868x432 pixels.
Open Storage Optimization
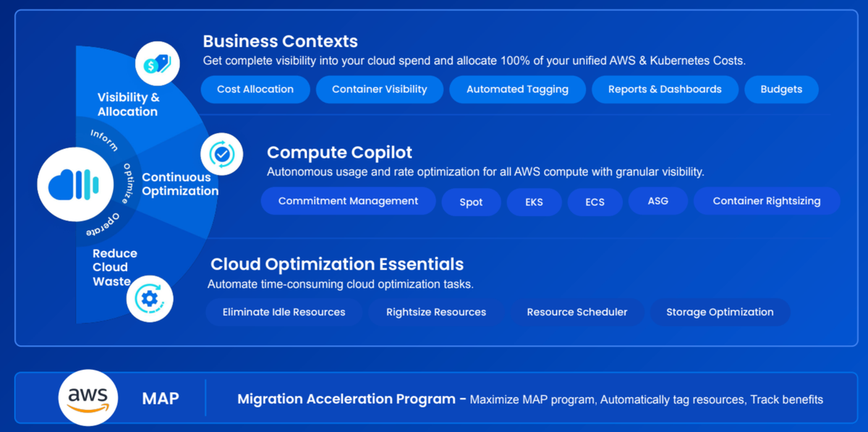(720, 312)
